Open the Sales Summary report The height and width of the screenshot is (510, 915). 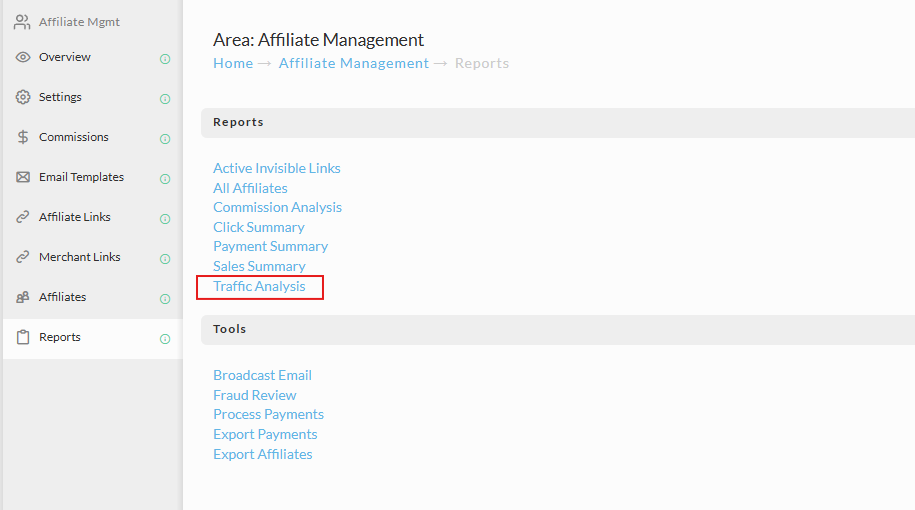click(x=259, y=266)
